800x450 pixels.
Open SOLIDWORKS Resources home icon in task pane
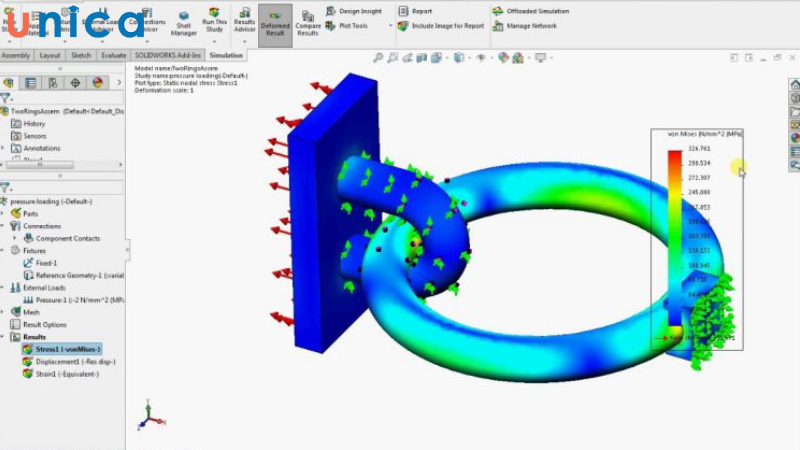[x=794, y=84]
